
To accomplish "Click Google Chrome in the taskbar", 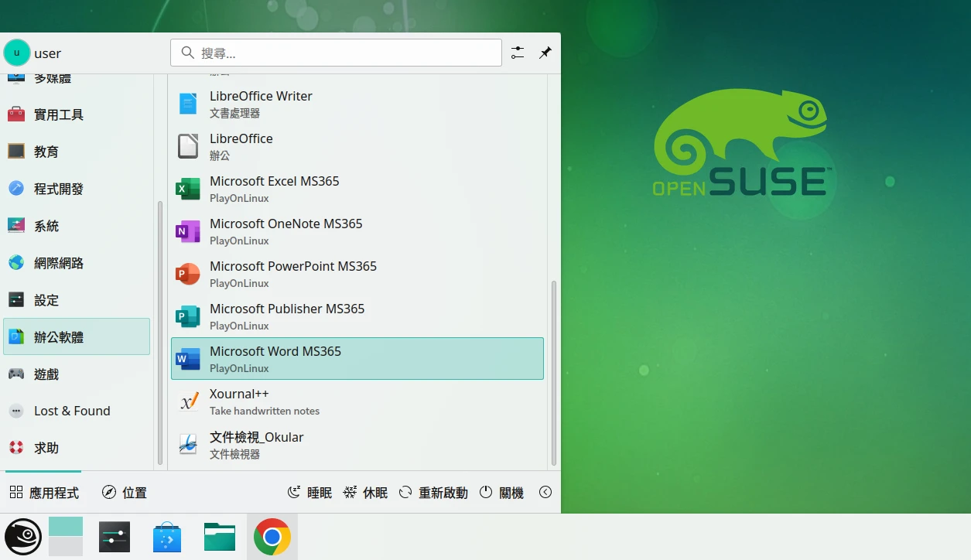I will coord(272,537).
